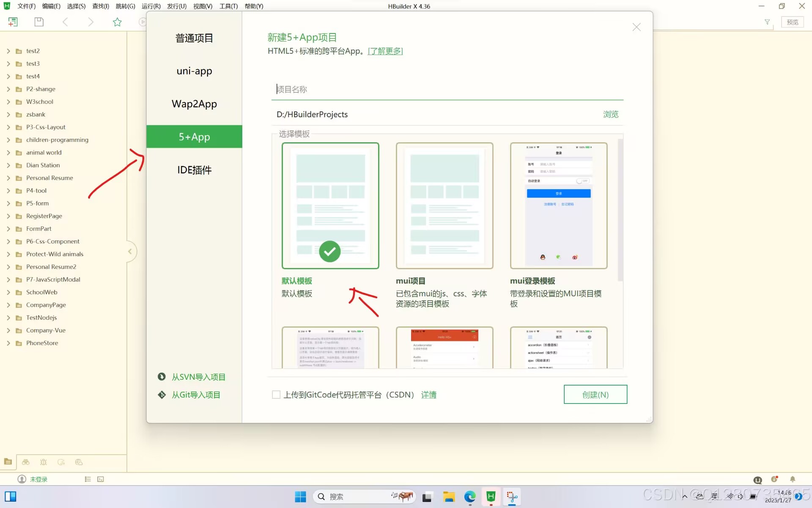Image resolution: width=812 pixels, height=508 pixels.
Task: Expand the PhoneStore project folder
Action: tap(7, 343)
